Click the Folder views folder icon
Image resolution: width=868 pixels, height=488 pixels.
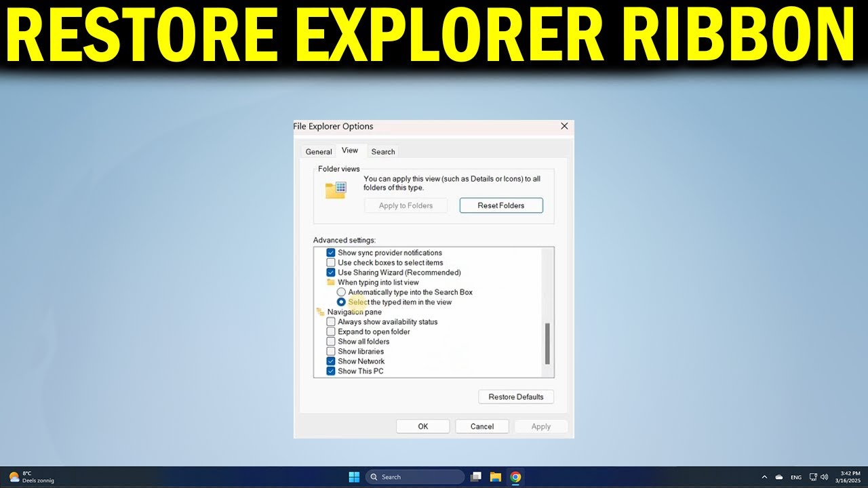click(336, 190)
